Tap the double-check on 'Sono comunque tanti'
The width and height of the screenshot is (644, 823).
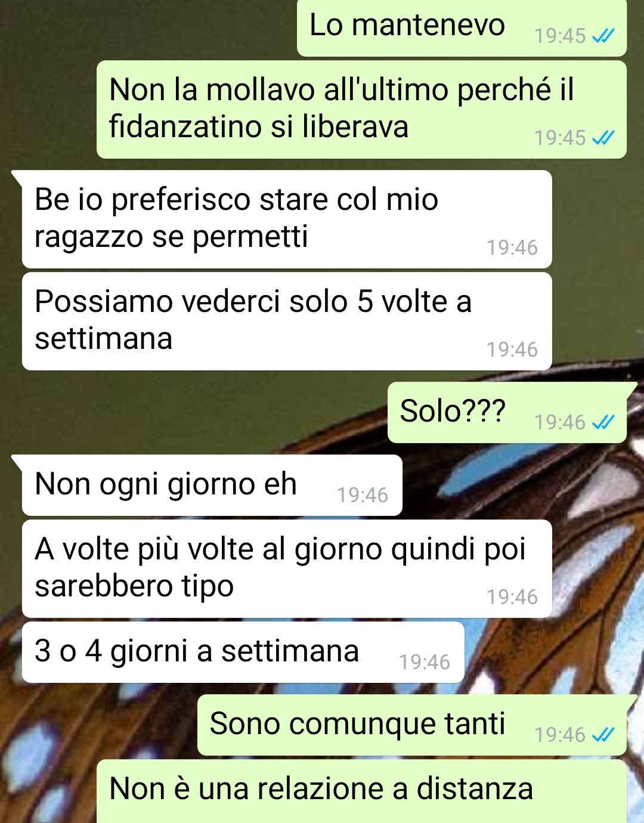(603, 735)
